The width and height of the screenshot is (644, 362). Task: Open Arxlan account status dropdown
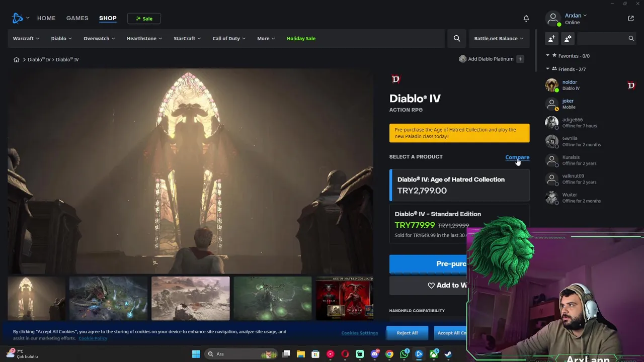click(576, 16)
